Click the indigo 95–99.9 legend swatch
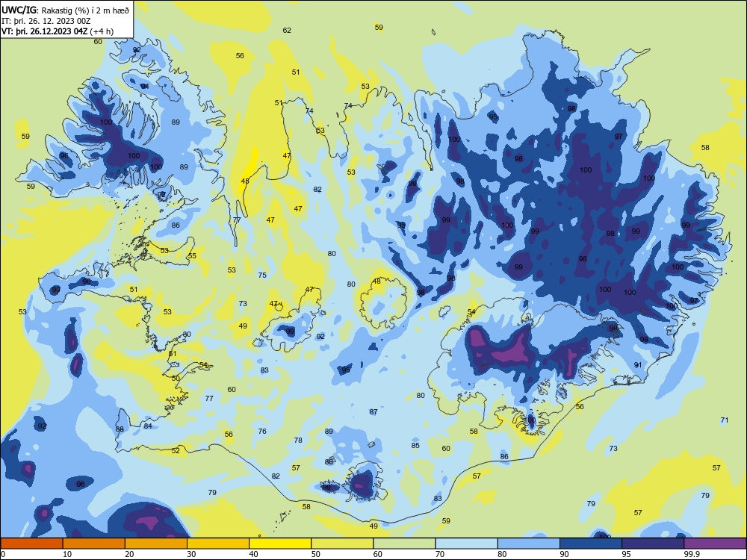 [653, 544]
